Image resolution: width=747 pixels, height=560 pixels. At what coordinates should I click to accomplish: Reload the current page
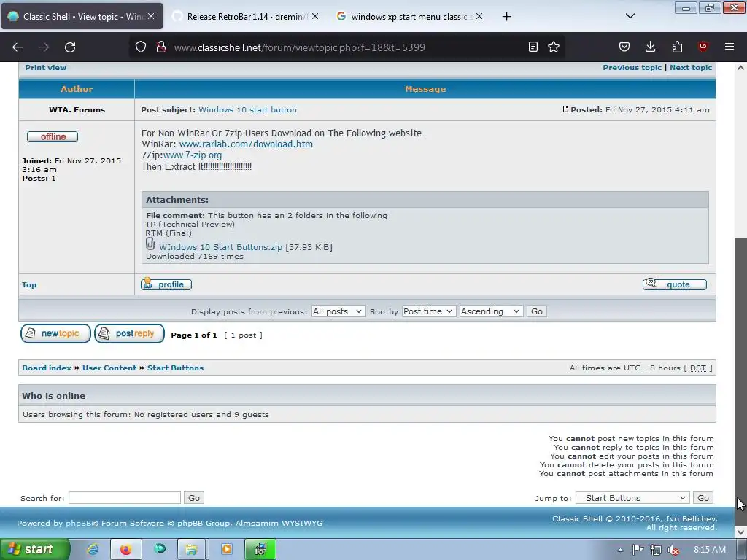(70, 47)
